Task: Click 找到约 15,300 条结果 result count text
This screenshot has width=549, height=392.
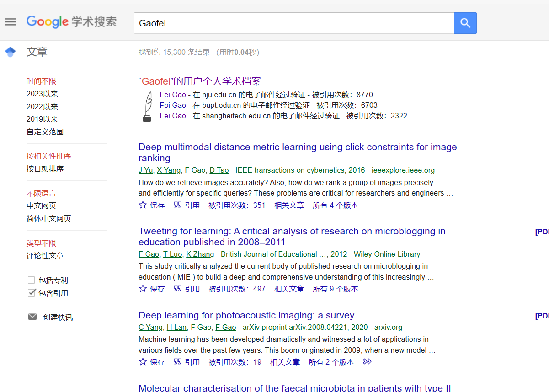Action: coord(174,53)
